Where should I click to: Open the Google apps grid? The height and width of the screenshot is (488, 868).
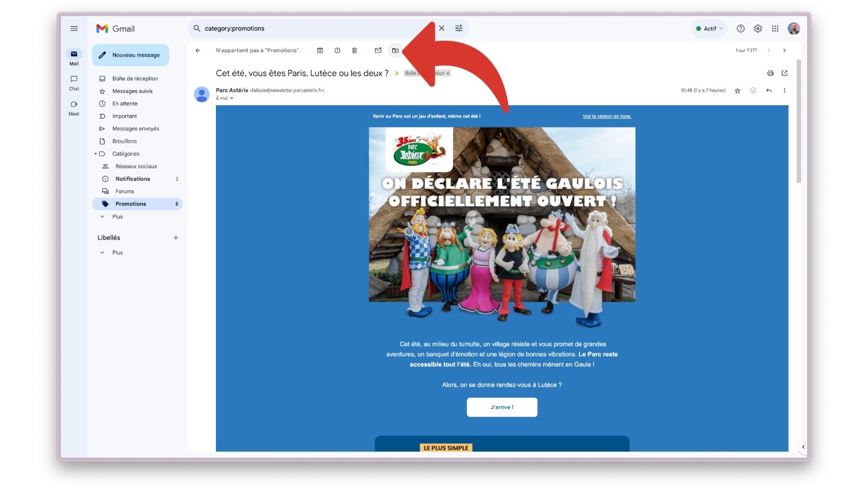click(x=775, y=29)
